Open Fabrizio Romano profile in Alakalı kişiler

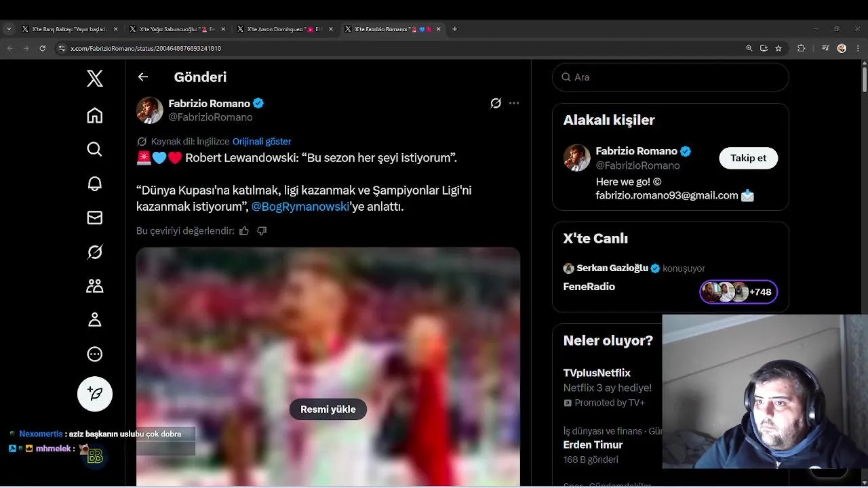636,151
